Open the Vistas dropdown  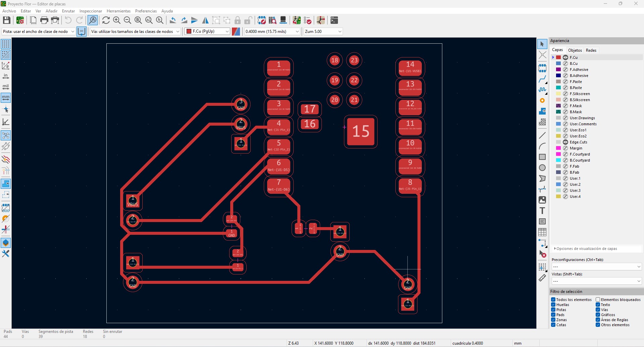coord(596,281)
